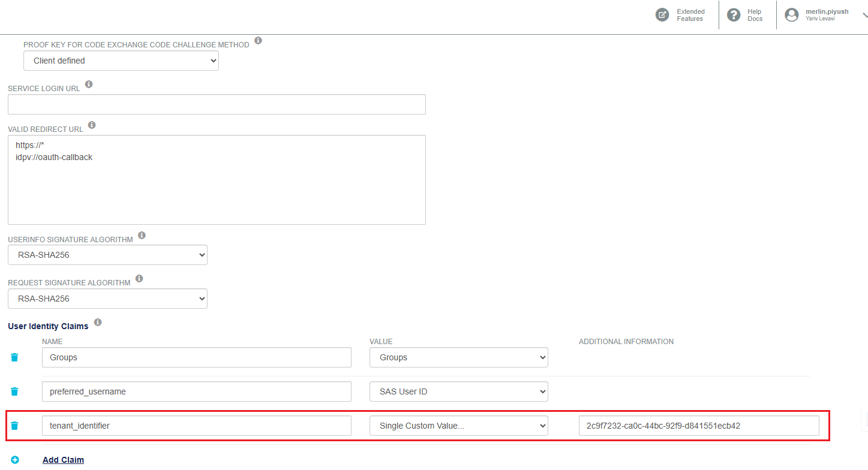Screen dimensions: 868x470
Task: Delete the preferred_username claim via trash icon
Action: click(x=14, y=391)
